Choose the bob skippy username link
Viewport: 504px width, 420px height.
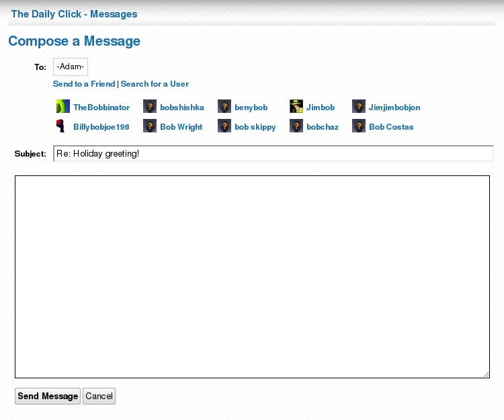pyautogui.click(x=255, y=126)
